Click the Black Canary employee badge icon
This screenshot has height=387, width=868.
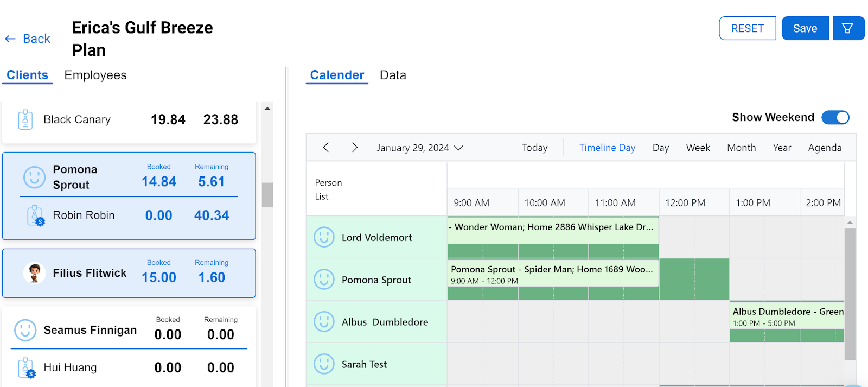tap(25, 119)
